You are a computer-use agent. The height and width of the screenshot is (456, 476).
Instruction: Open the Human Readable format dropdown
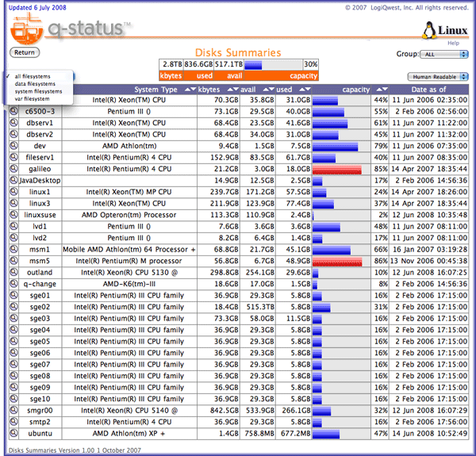tap(438, 77)
